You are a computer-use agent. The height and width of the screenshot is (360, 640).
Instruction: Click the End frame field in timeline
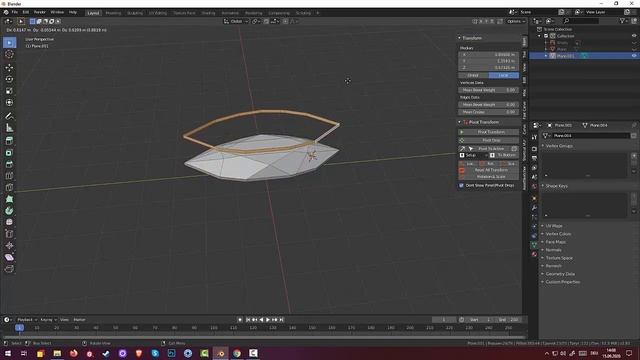pos(509,320)
